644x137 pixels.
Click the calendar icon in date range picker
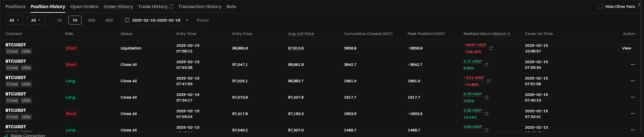click(127, 20)
